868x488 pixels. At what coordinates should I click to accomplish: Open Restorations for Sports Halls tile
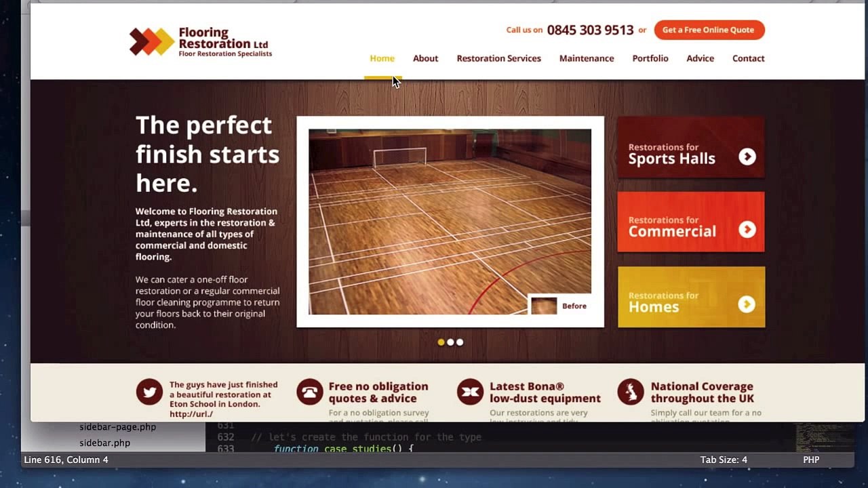coord(691,147)
